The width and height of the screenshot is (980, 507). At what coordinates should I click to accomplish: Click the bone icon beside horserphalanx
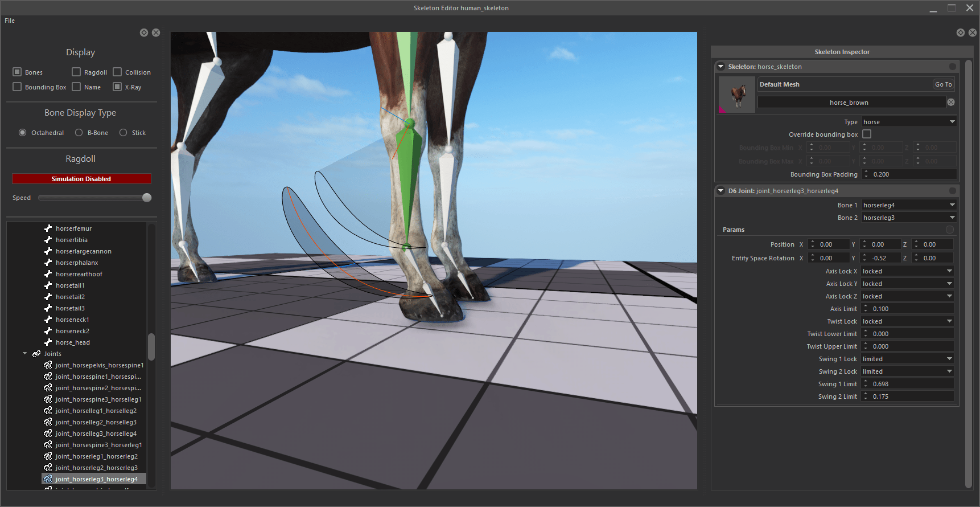(48, 263)
